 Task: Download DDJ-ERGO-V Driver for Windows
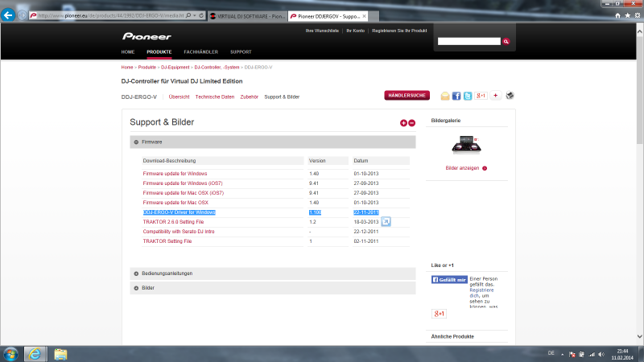(x=179, y=212)
